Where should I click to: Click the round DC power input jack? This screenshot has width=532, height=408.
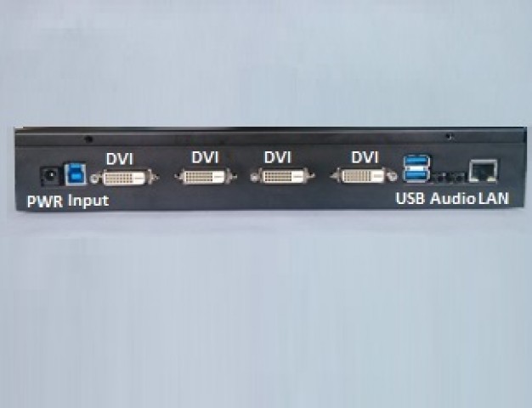coord(50,176)
